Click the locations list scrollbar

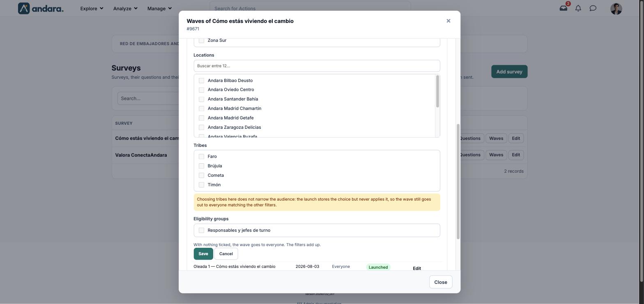[437, 92]
